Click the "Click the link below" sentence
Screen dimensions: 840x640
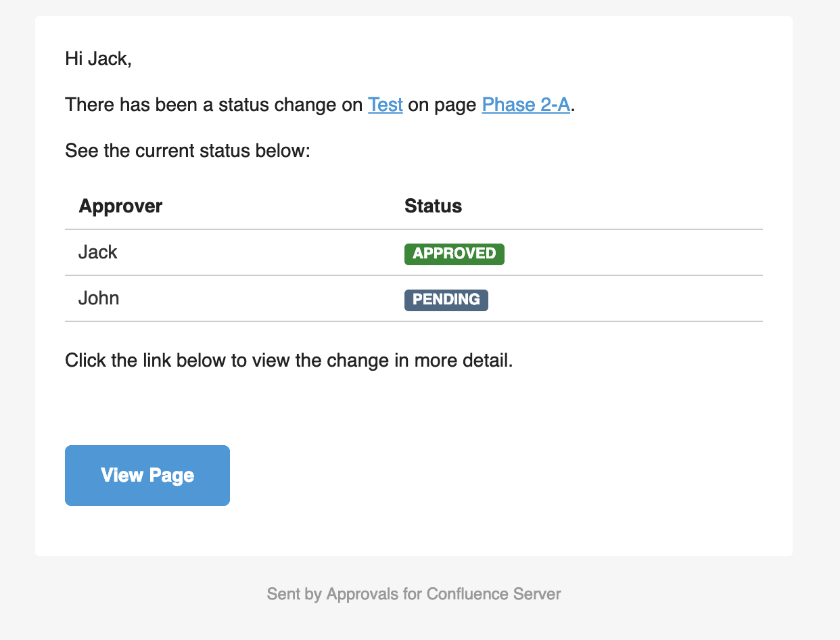[289, 360]
